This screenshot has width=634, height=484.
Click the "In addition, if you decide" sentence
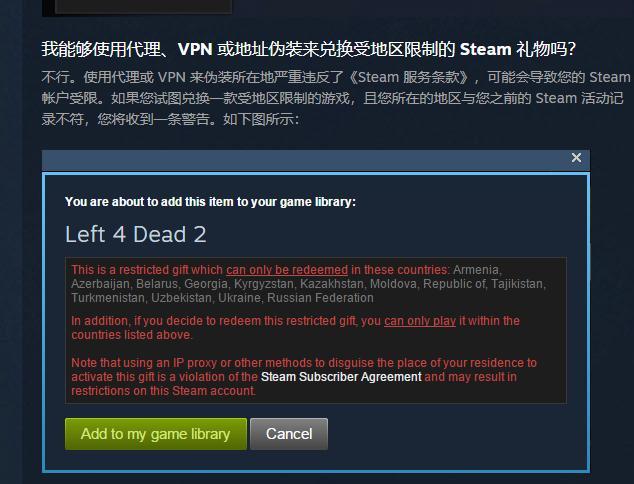click(x=295, y=328)
